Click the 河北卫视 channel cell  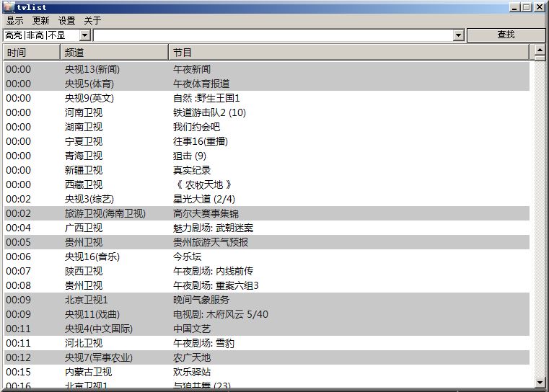click(84, 343)
